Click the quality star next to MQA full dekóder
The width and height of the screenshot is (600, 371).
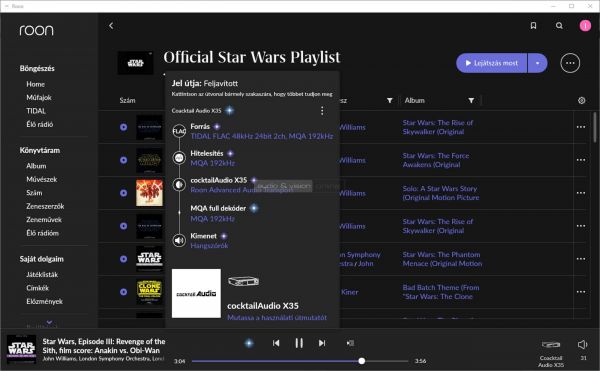coord(254,208)
